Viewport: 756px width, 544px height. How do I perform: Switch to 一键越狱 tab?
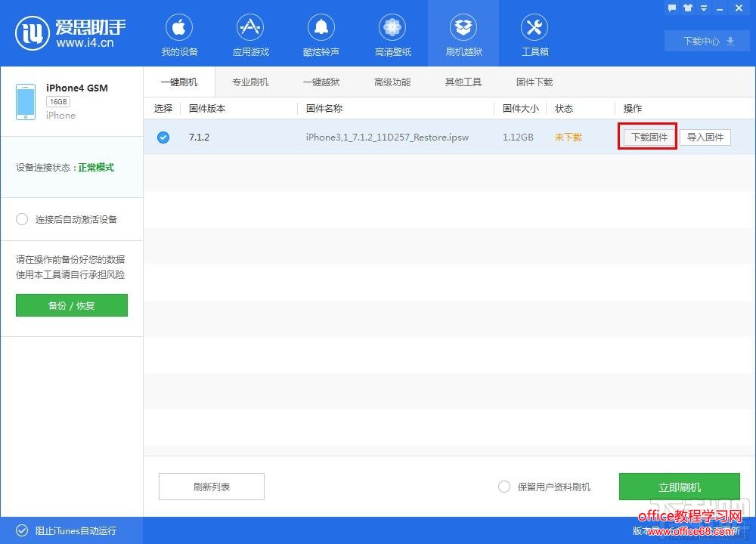pos(321,82)
